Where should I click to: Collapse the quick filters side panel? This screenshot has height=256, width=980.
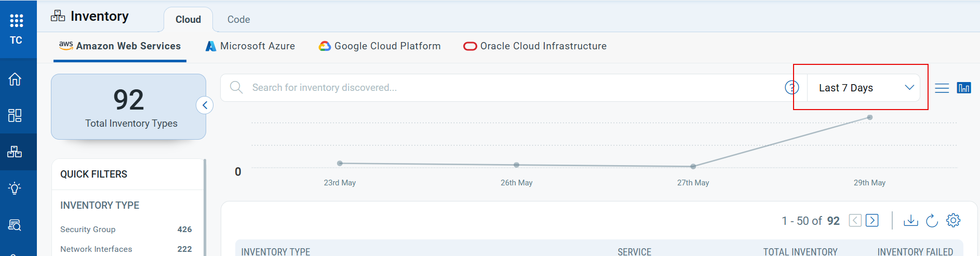[205, 105]
